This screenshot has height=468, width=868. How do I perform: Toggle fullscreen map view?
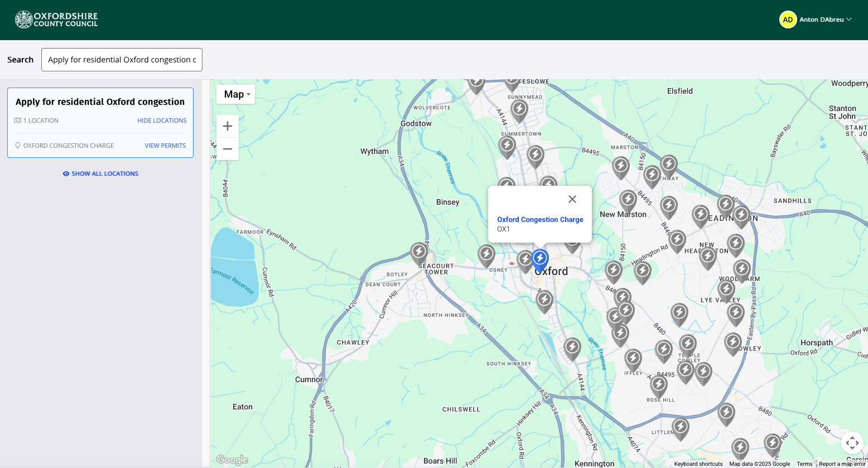(852, 443)
